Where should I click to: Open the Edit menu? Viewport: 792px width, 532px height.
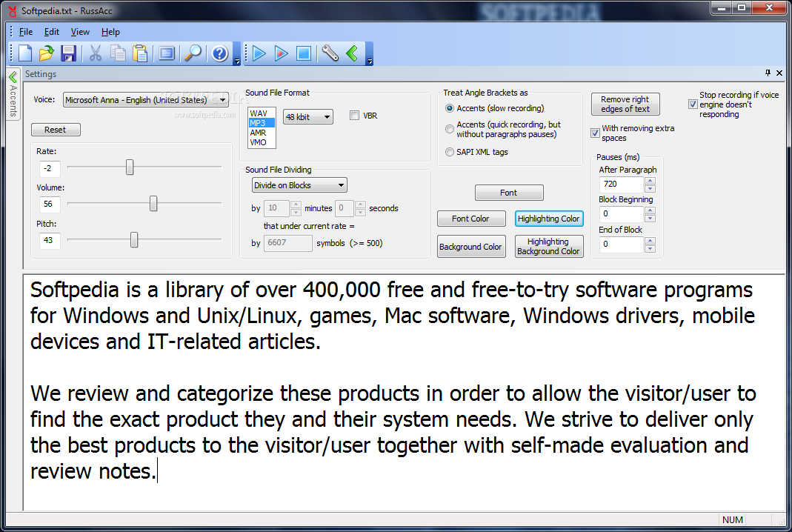(52, 32)
